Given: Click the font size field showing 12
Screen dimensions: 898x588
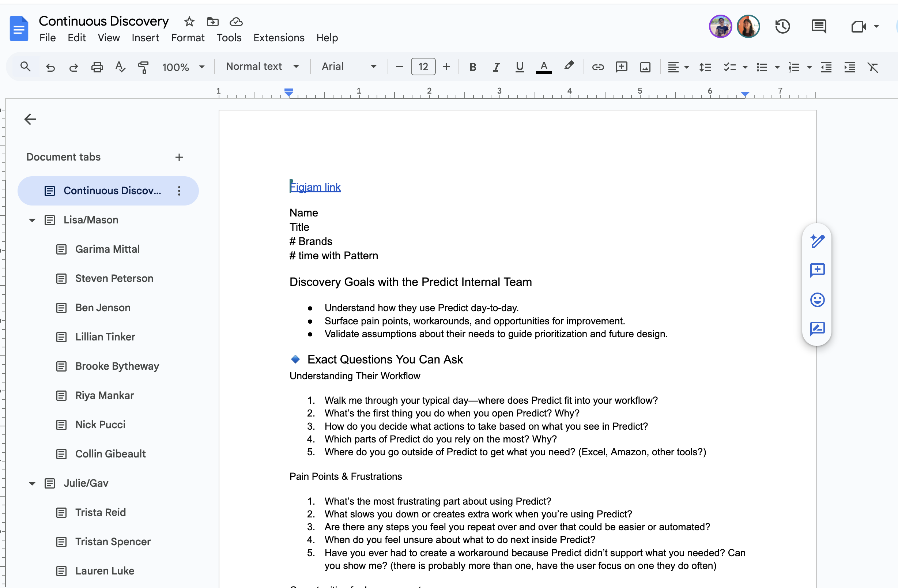Looking at the screenshot, I should click(423, 67).
